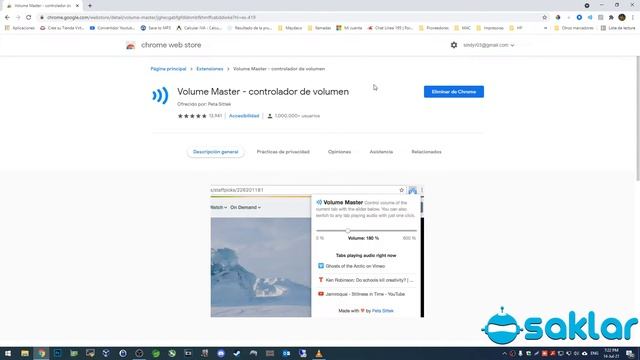Open Chrome's three-dot menu
Screen dimensions: 640x360
tap(633, 17)
